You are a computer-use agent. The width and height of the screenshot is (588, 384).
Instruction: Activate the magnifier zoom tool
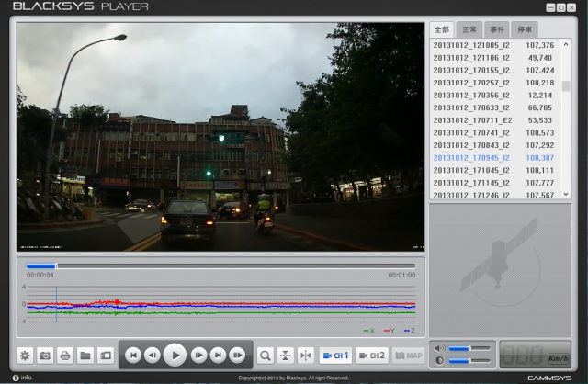(x=266, y=356)
